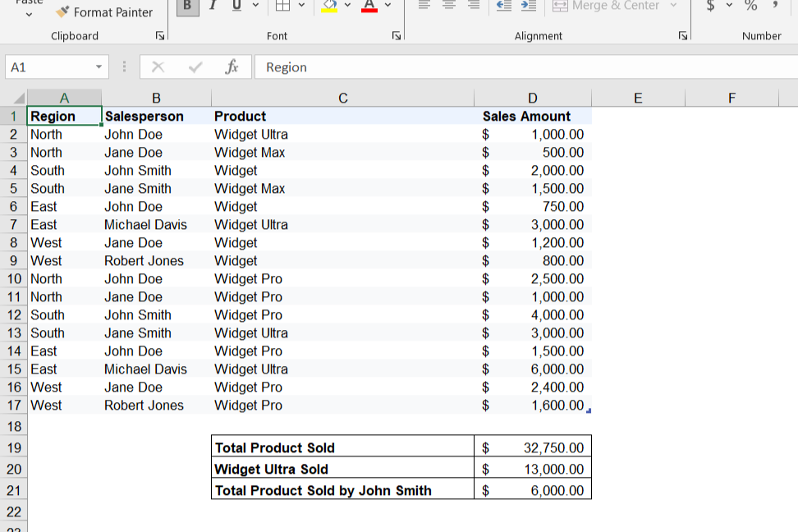Select the Widget Ultra Sold label cell
This screenshot has width=798, height=532.
pyautogui.click(x=343, y=469)
